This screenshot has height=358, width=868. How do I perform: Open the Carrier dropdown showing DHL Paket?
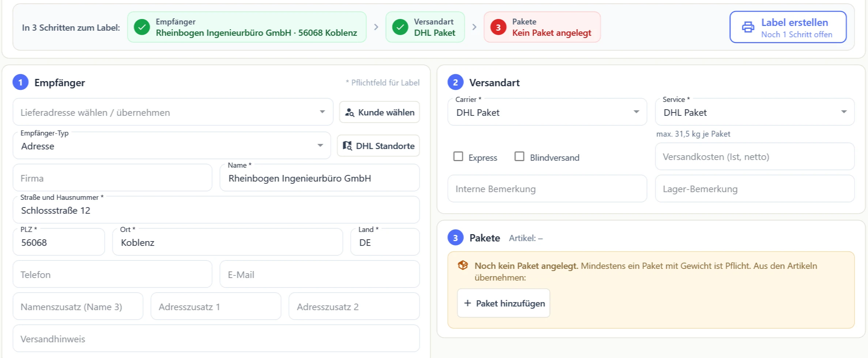[547, 112]
